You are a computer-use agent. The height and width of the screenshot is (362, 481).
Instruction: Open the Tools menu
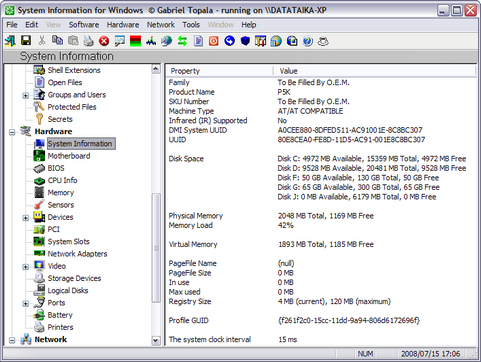pyautogui.click(x=191, y=25)
